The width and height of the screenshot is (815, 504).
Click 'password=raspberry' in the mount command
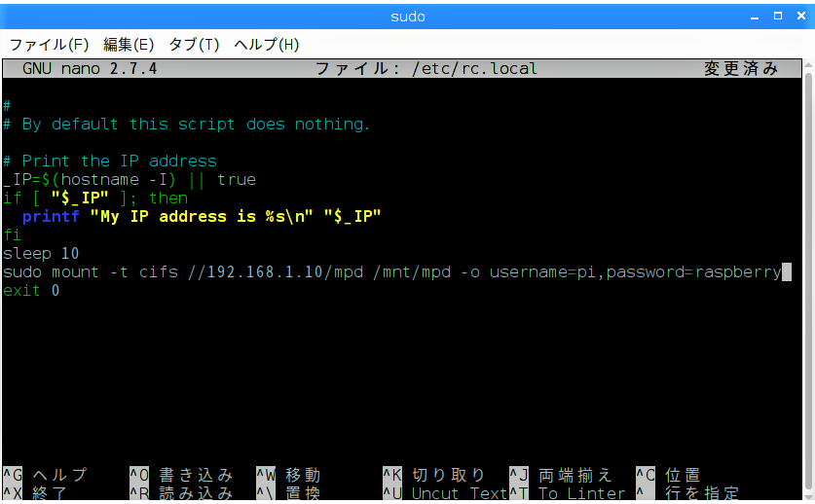[x=694, y=272]
